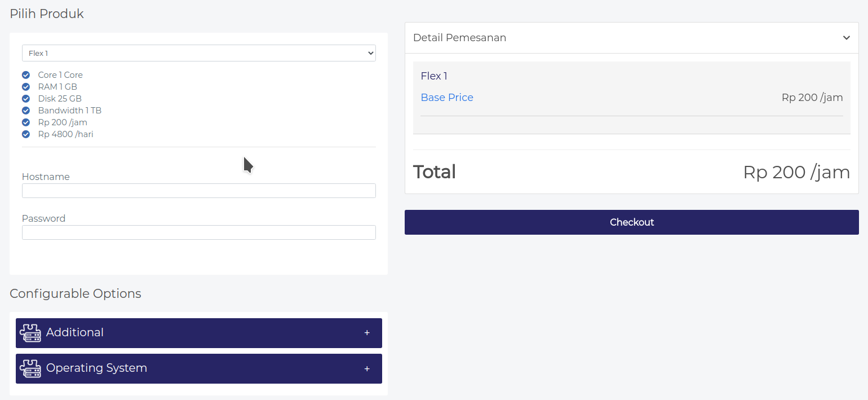Expand Operating System section with plus sign
868x400 pixels.
click(367, 368)
